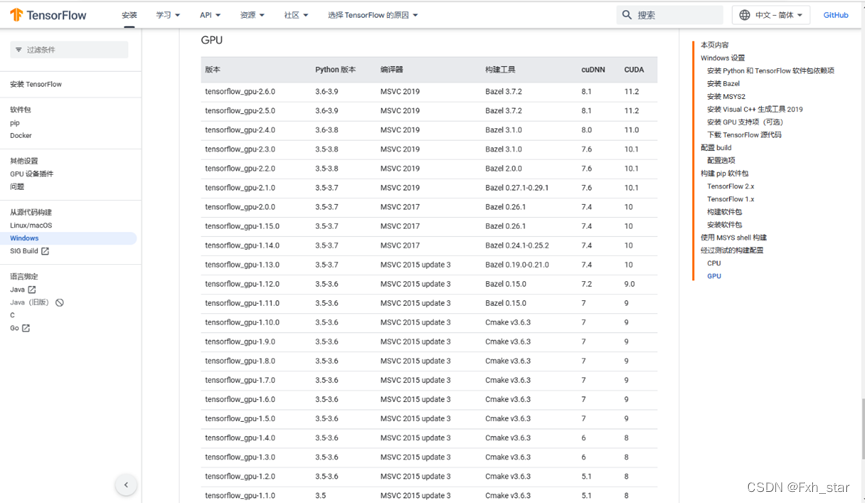This screenshot has height=503, width=865.
Task: Open the GitHub link
Action: (x=836, y=15)
